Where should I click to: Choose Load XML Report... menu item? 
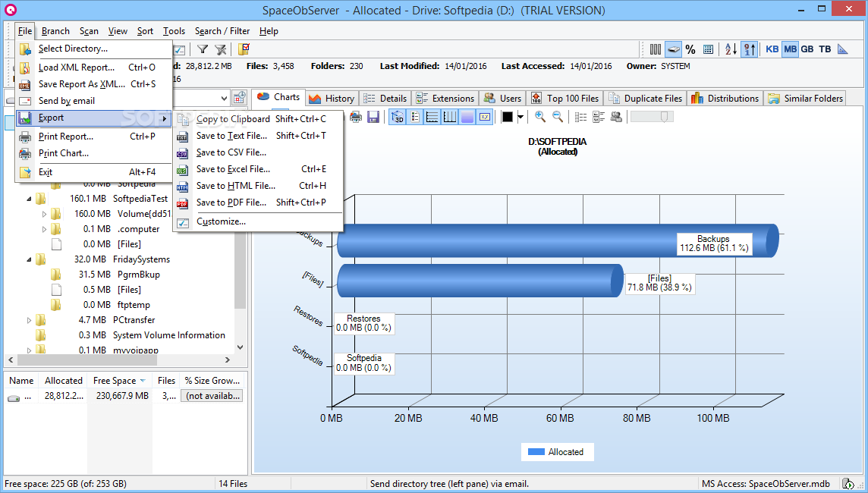pyautogui.click(x=94, y=68)
